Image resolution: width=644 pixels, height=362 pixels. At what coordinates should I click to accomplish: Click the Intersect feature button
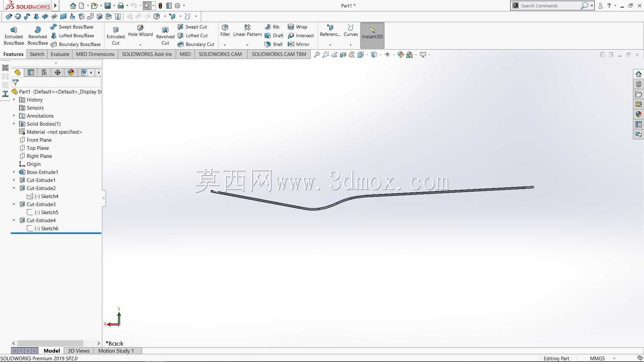pyautogui.click(x=301, y=36)
